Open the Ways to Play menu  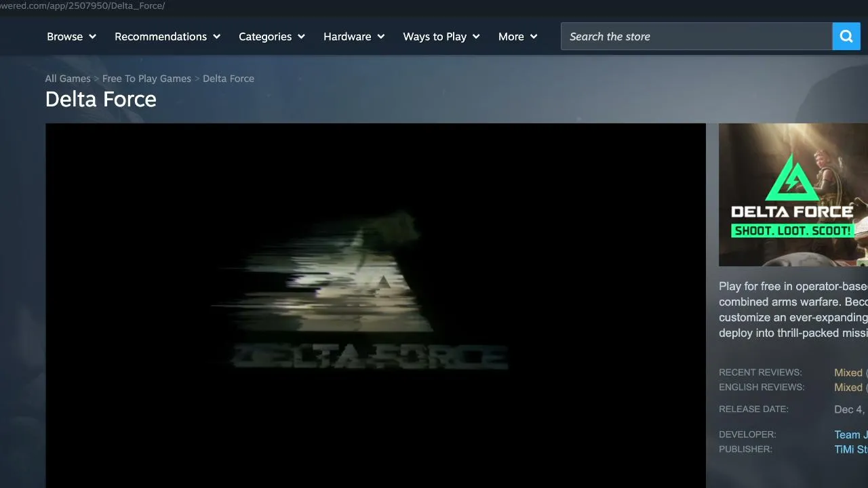coord(441,37)
